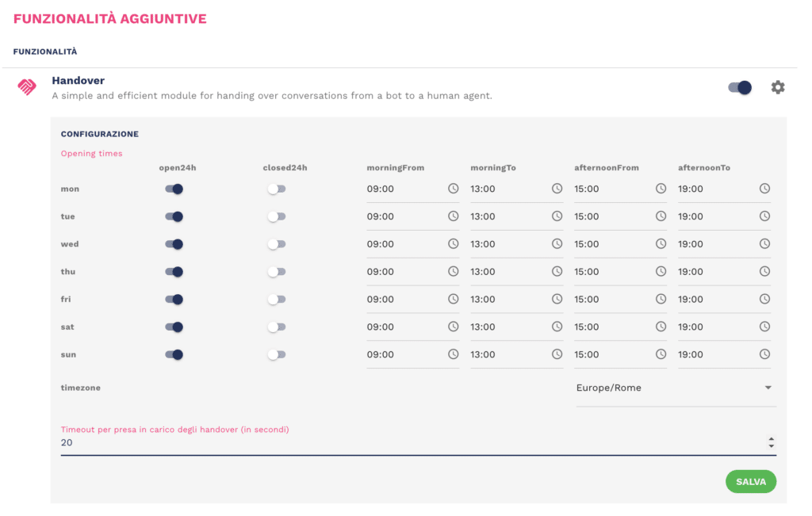
Task: Open clock picker for fri afternoonTo
Action: pyautogui.click(x=764, y=299)
